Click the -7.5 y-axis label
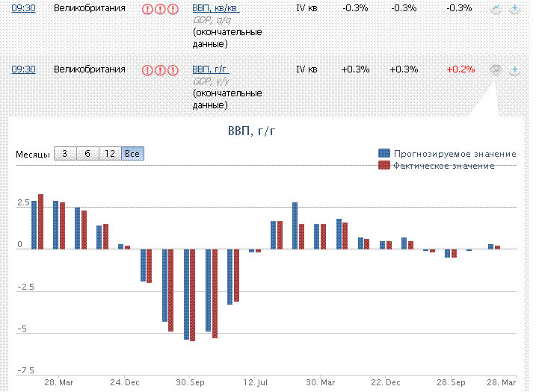 (26, 371)
